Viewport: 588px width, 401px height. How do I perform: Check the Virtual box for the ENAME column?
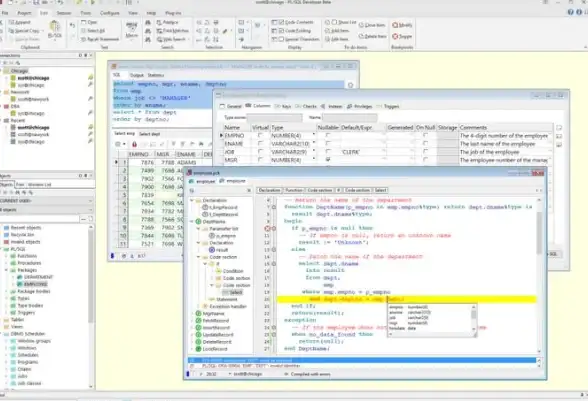coord(260,144)
